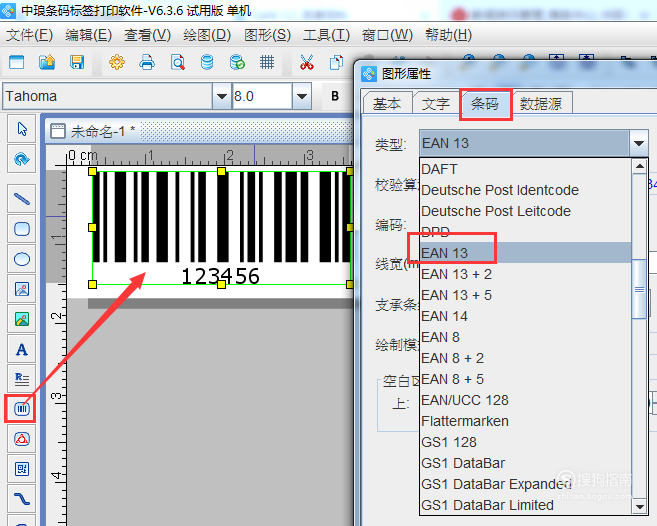Select the barcode drawing tool

[22, 408]
